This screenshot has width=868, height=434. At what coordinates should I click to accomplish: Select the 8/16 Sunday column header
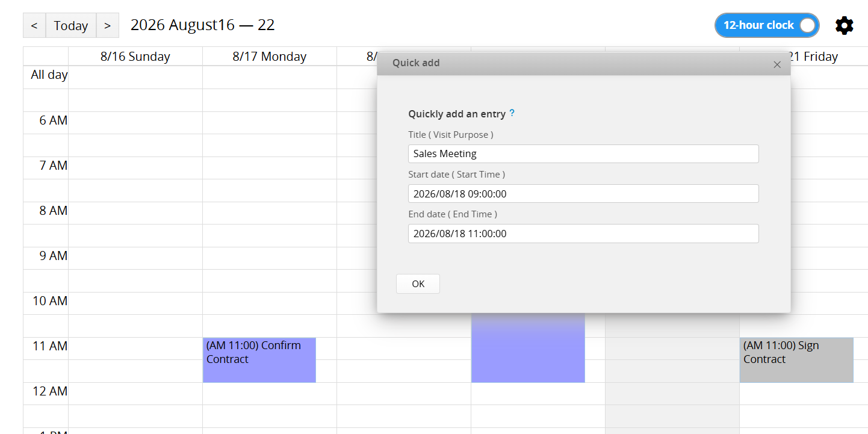[135, 57]
